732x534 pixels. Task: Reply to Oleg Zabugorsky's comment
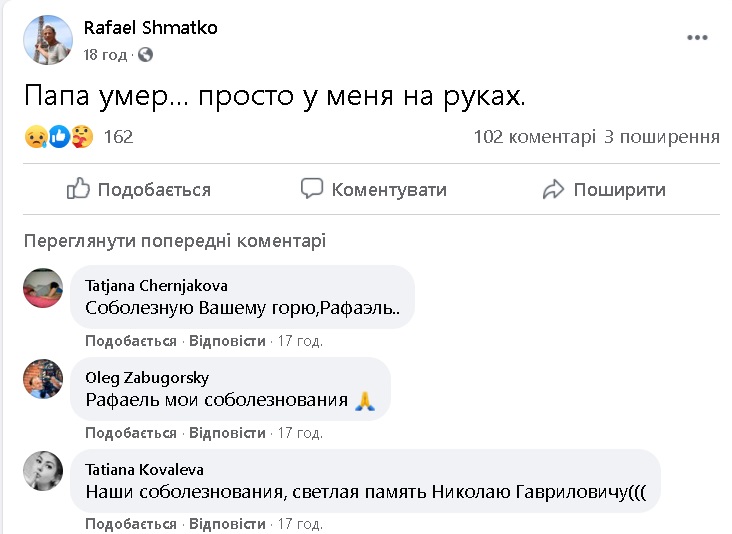coord(227,433)
